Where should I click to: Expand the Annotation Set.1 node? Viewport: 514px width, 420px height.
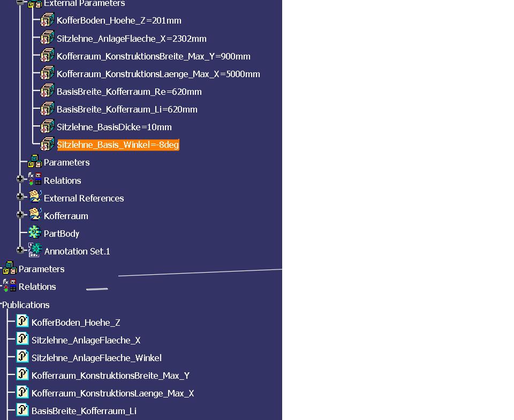(20, 250)
